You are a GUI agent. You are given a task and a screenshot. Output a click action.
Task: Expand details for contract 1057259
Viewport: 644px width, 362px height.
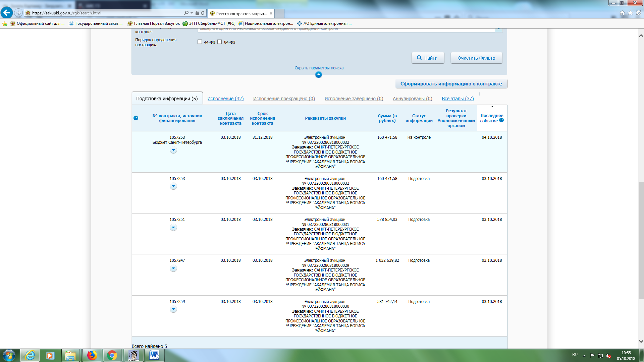click(x=173, y=310)
